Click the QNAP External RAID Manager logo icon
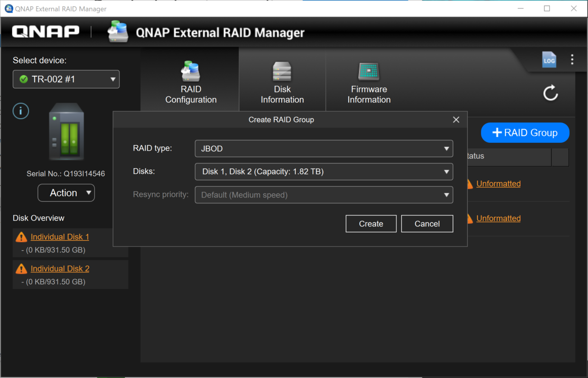This screenshot has width=588, height=378. [x=118, y=31]
